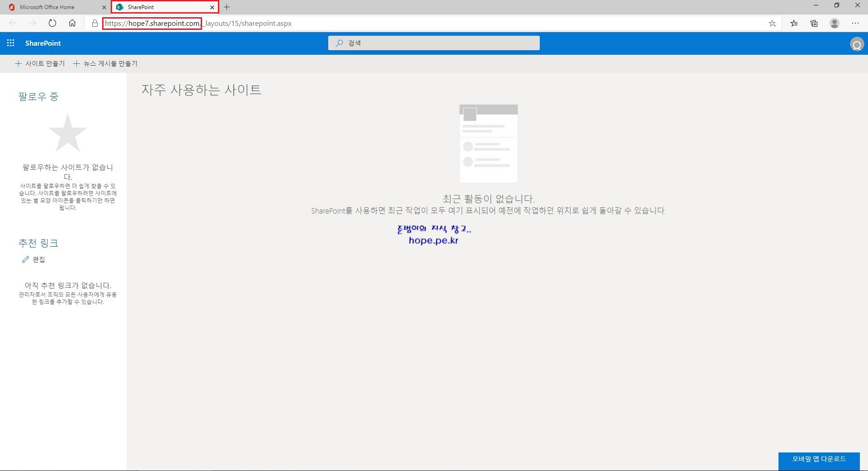Add page to favorites star icon
868x471 pixels.
point(772,23)
